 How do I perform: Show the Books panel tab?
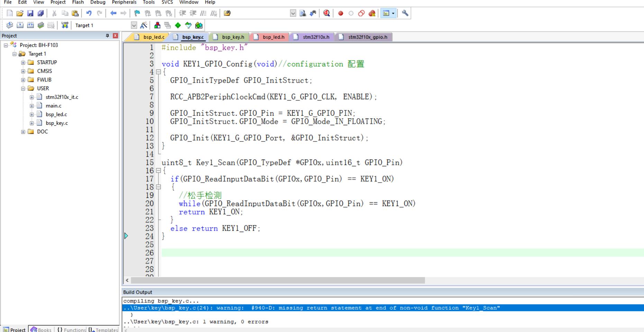[41, 330]
